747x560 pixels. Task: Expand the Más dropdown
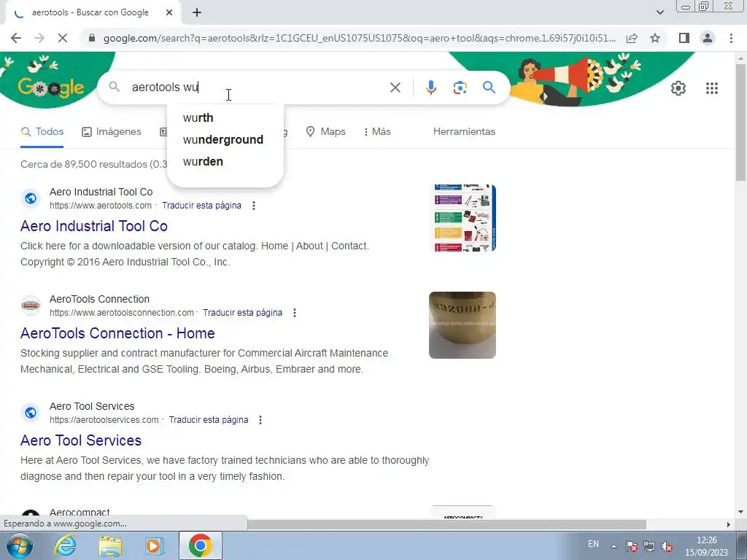377,131
